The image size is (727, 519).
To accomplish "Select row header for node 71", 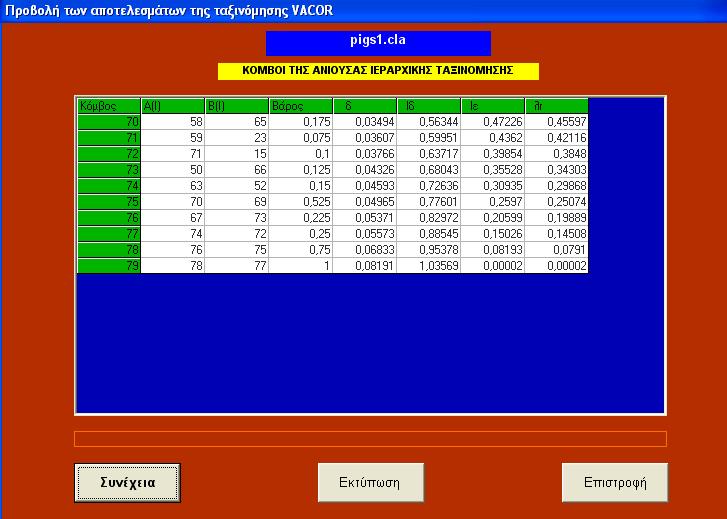I will pyautogui.click(x=108, y=138).
